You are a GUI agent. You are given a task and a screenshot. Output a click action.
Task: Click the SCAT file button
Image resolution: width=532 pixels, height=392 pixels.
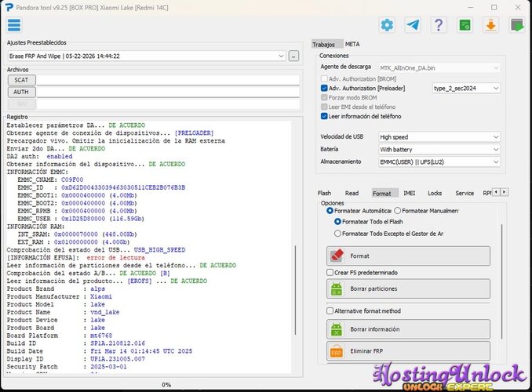click(21, 80)
